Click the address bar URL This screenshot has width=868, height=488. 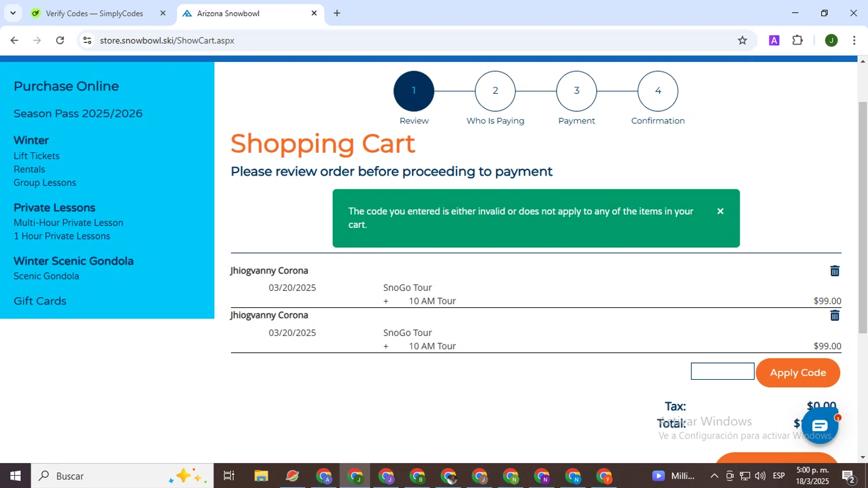coord(167,41)
